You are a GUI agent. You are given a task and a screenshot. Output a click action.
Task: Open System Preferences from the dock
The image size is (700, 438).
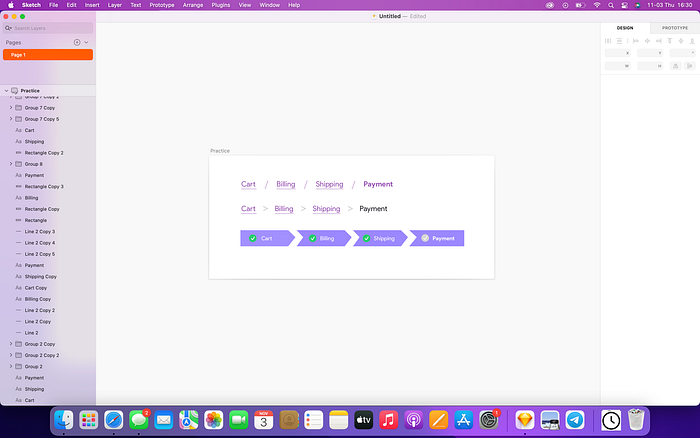point(489,420)
